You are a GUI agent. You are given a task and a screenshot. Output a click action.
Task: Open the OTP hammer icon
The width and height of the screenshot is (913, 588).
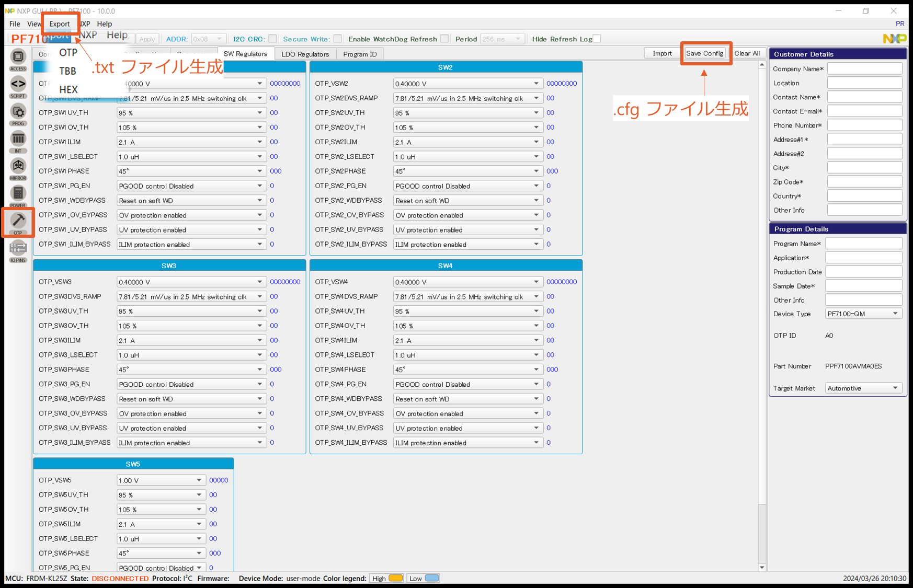click(x=18, y=222)
